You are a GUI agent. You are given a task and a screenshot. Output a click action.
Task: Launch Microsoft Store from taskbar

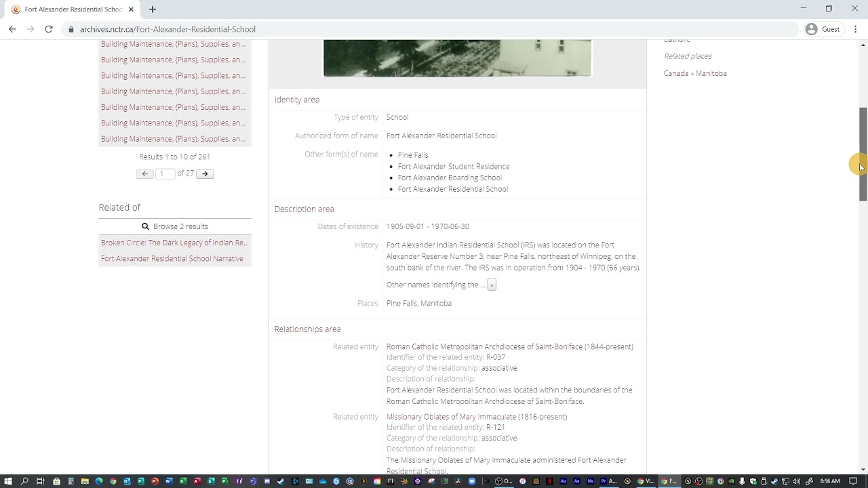(x=56, y=481)
